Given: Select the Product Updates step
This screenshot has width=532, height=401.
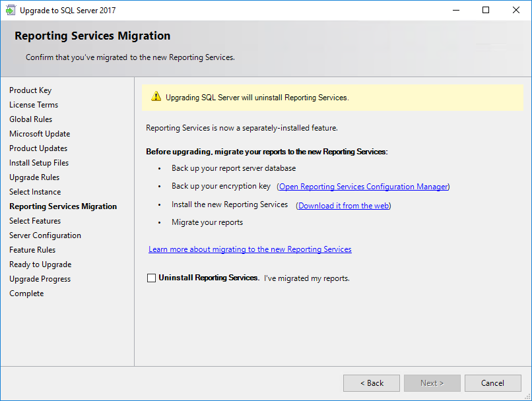Looking at the screenshot, I should [x=38, y=148].
